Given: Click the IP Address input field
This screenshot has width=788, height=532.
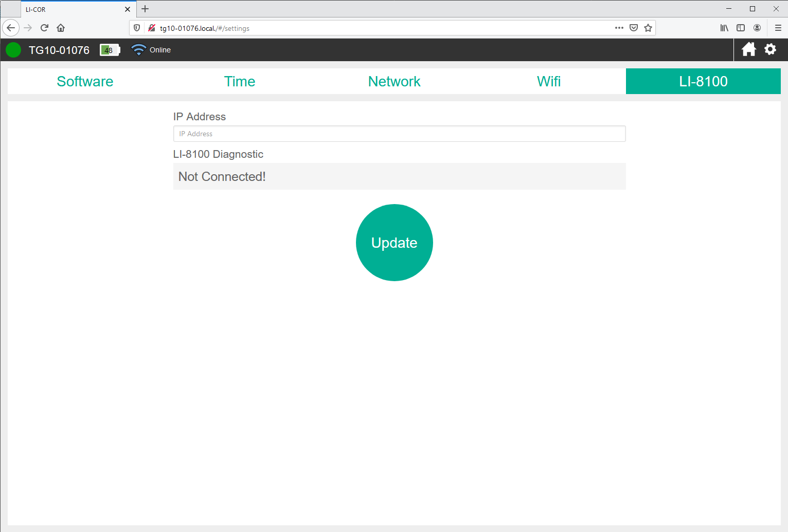Looking at the screenshot, I should pyautogui.click(x=399, y=134).
